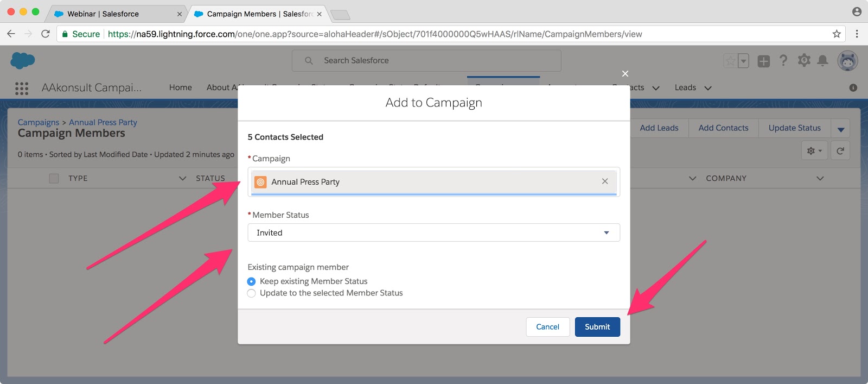
Task: Open the Help question mark icon
Action: [783, 60]
